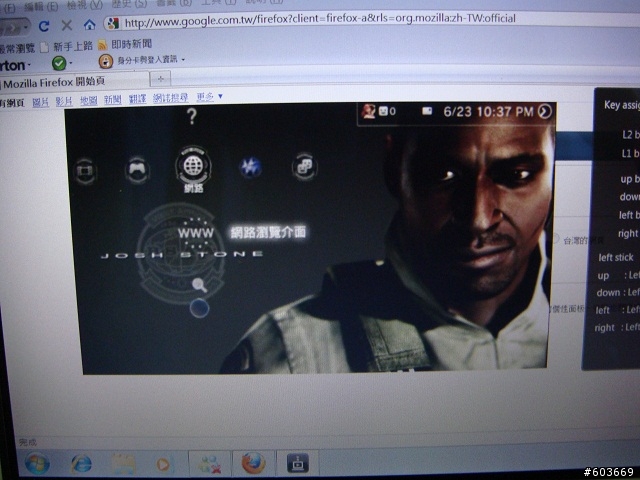Open the 檢視 (V) menu

[x=84, y=5]
